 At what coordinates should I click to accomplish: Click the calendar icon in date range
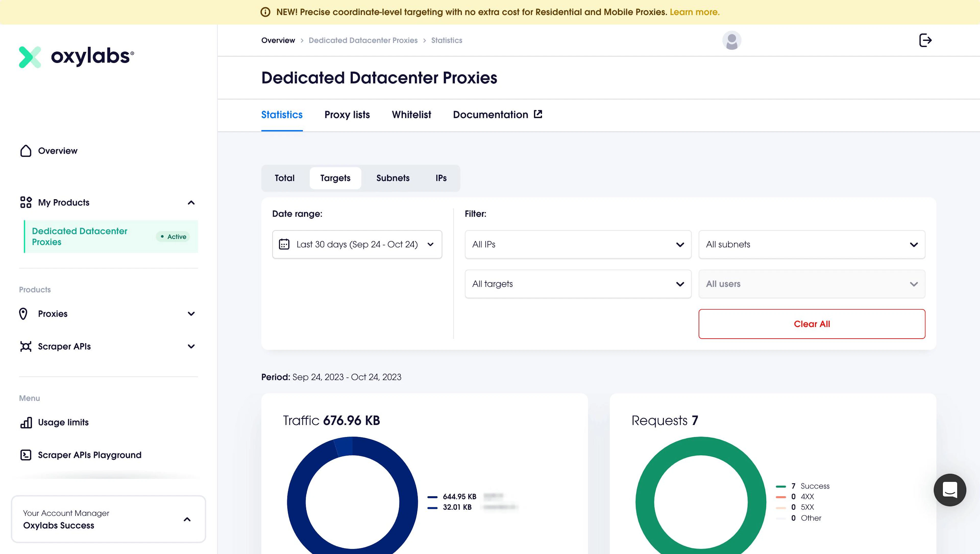(284, 244)
